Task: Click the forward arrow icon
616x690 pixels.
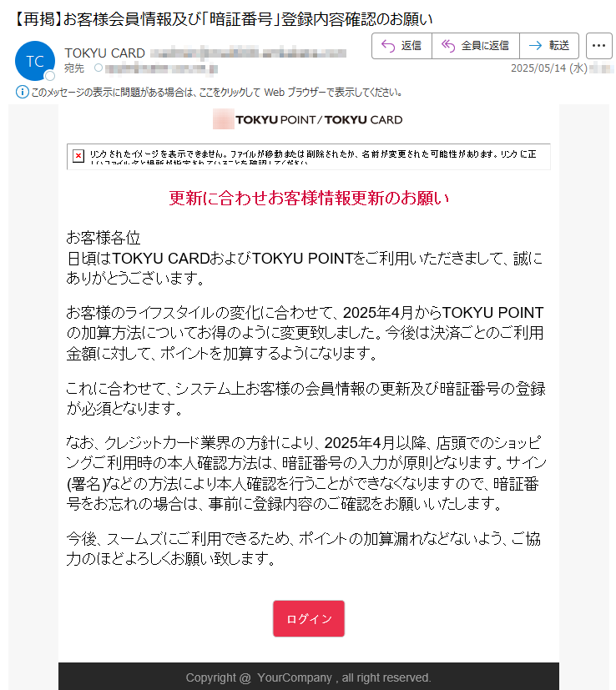Action: point(535,46)
